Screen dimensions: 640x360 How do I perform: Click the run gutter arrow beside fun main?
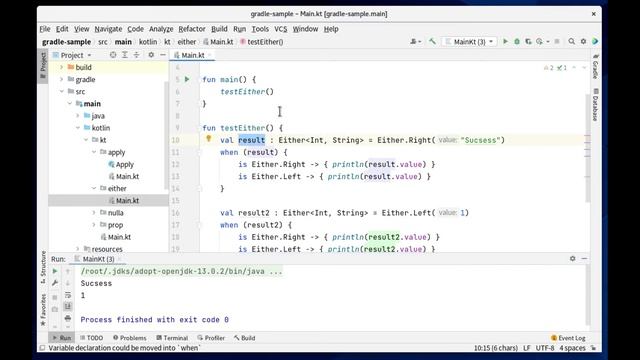point(187,79)
